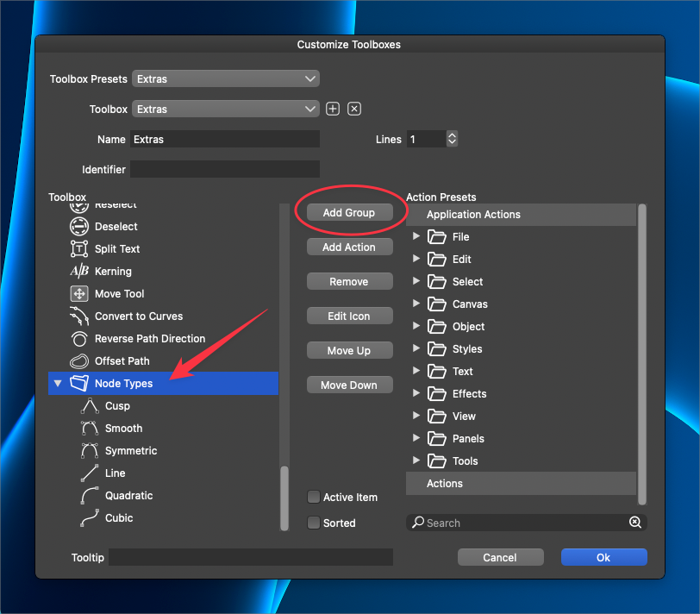
Task: Click the Offset Path icon
Action: [79, 361]
